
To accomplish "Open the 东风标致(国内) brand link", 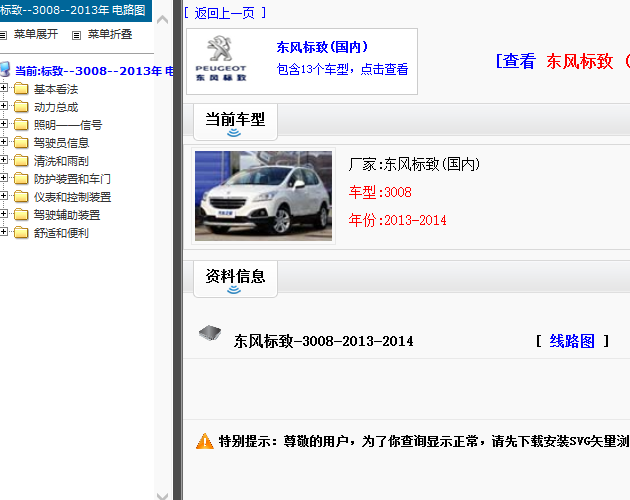I will [322, 47].
